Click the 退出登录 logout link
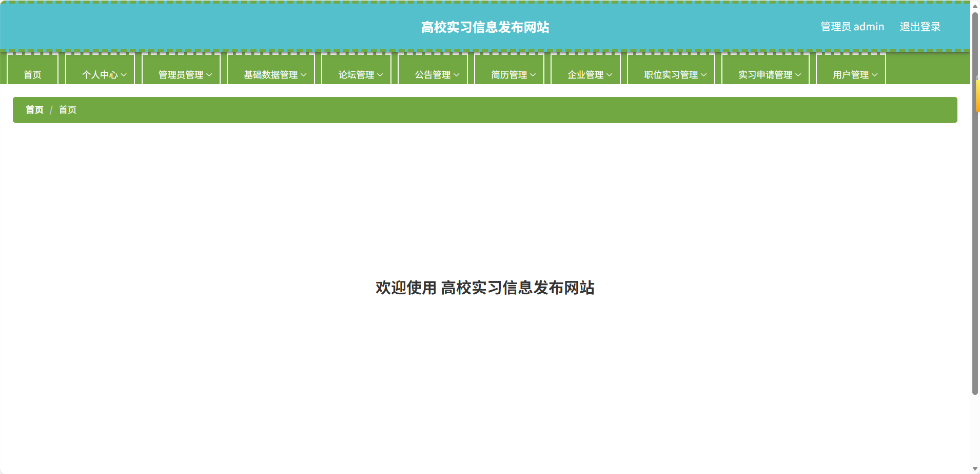The width and height of the screenshot is (980, 474). point(920,27)
